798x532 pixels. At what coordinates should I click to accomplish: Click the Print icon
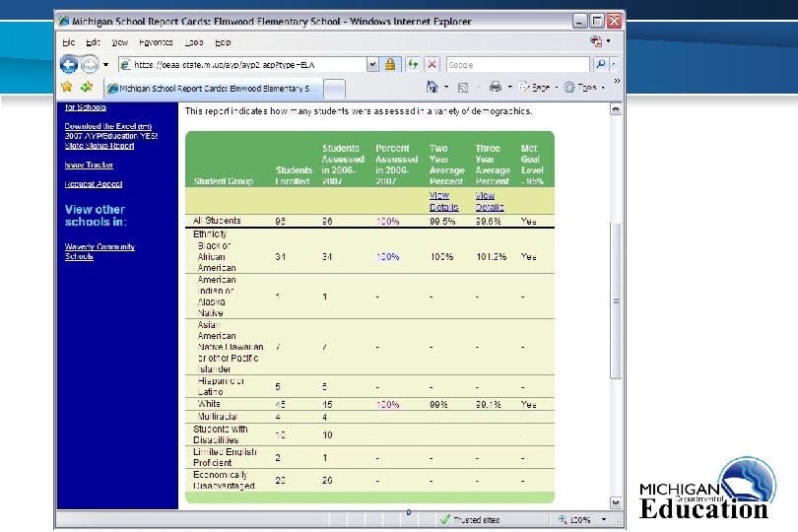[x=496, y=87]
